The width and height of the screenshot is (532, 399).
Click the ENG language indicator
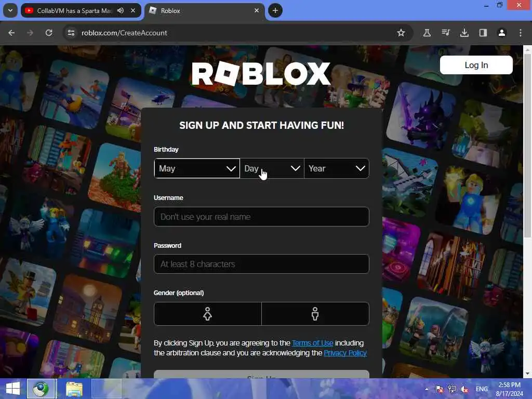pos(482,389)
